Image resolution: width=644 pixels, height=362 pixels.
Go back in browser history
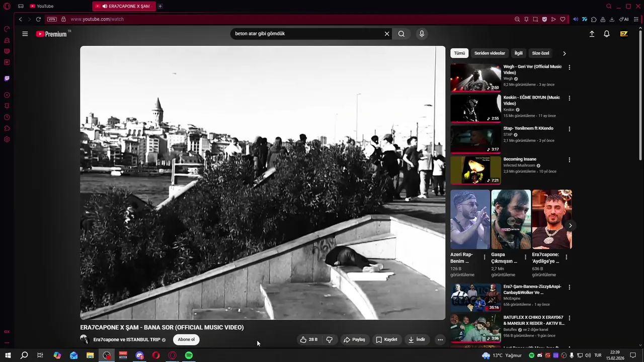pos(20,19)
